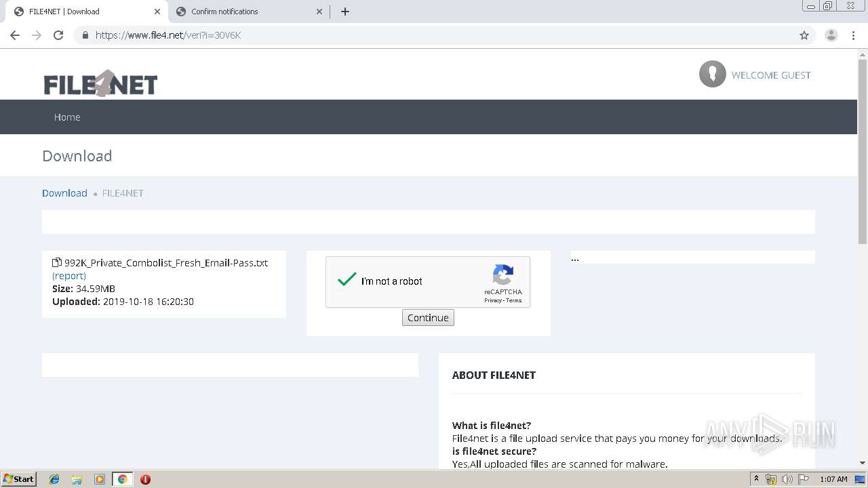Click the padlock site info icon
Viewport: 868px width, 488px height.
click(x=85, y=35)
